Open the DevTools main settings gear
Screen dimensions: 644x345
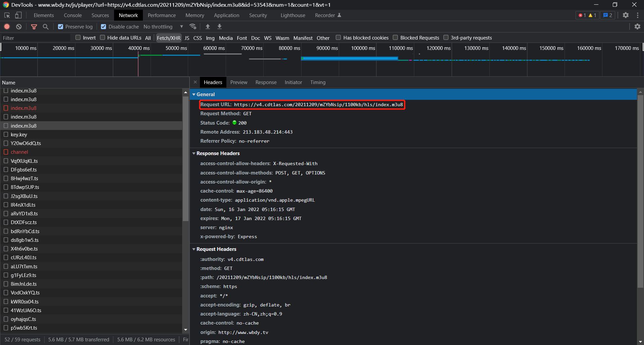[626, 15]
